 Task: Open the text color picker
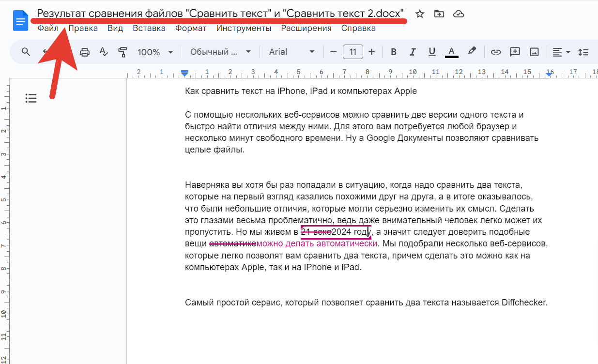tap(451, 52)
